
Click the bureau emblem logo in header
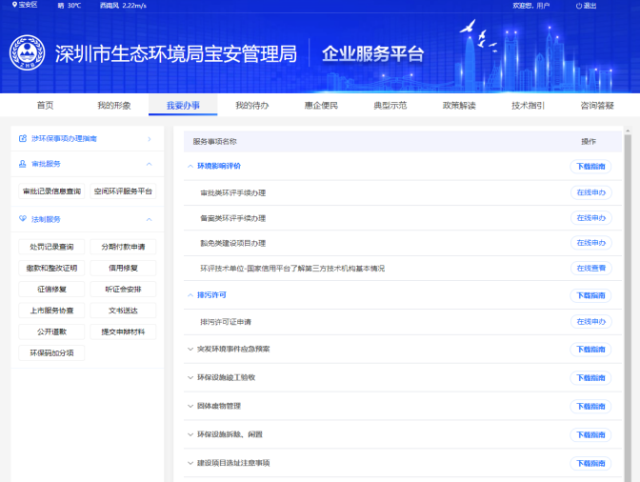point(26,55)
